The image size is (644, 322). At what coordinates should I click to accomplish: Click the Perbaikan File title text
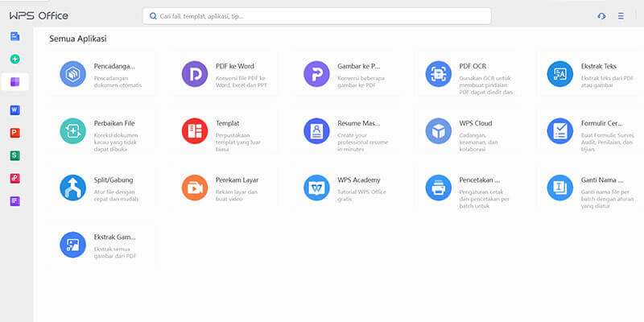[x=114, y=123]
